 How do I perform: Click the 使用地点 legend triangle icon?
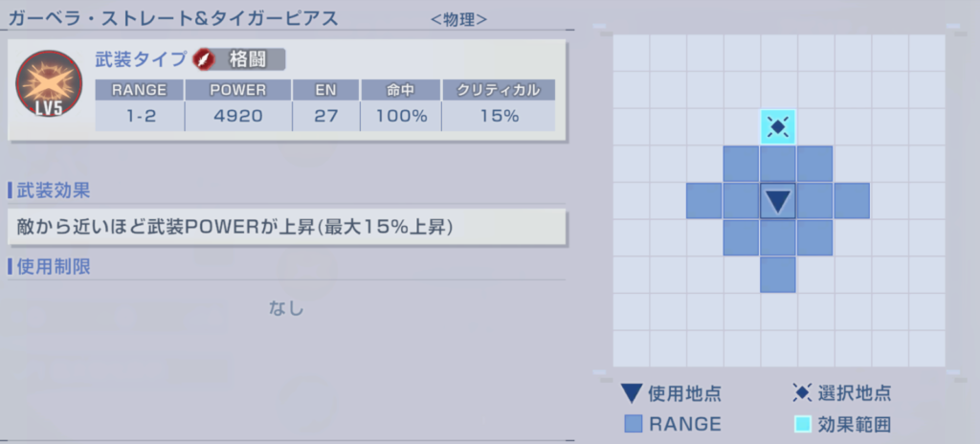(x=632, y=393)
